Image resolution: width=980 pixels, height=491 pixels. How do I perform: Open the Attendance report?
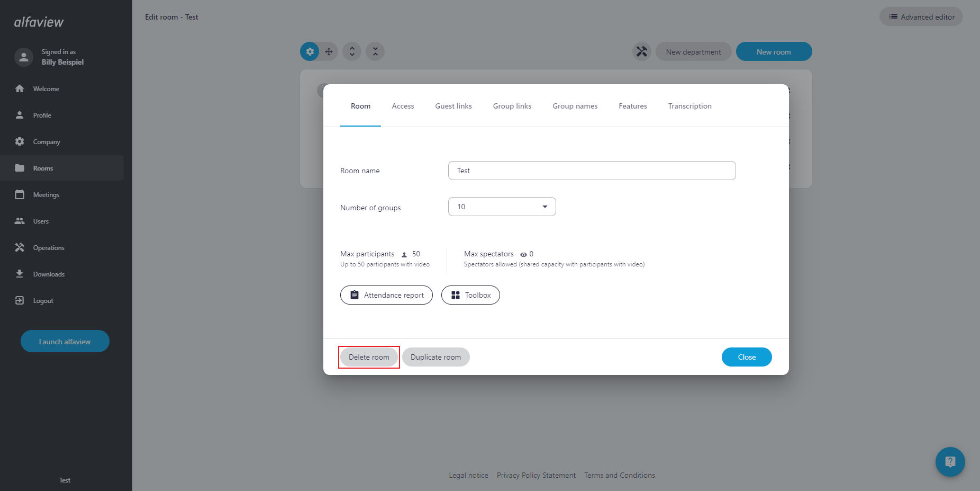click(386, 295)
